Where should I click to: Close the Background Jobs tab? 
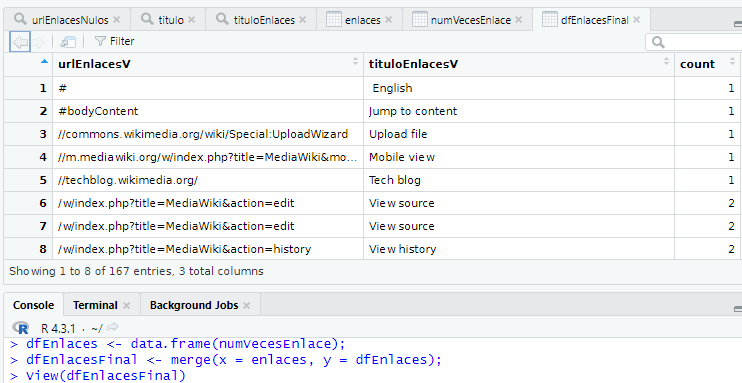[x=247, y=306]
